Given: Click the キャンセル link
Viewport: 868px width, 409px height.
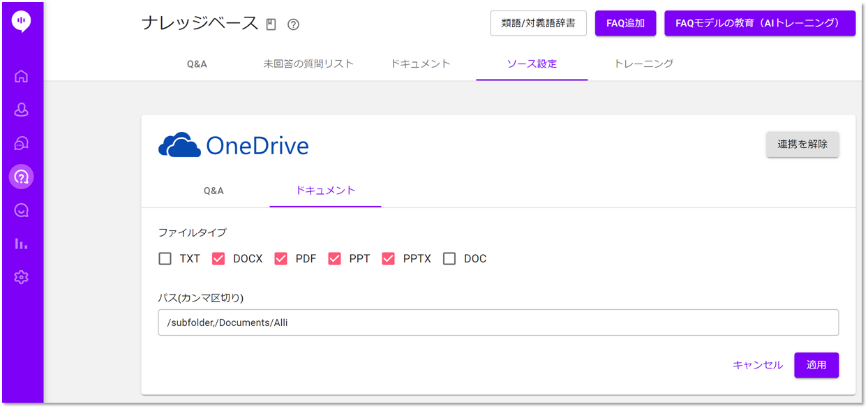Looking at the screenshot, I should point(758,365).
